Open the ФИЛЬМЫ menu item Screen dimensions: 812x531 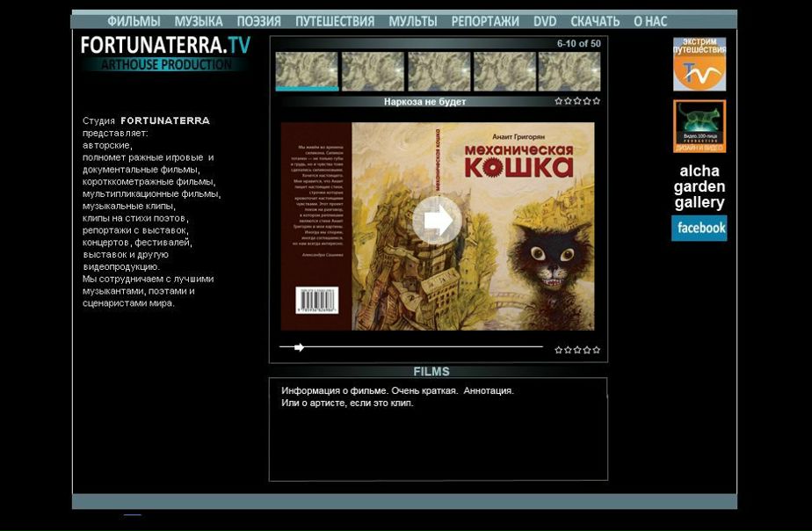tap(134, 21)
